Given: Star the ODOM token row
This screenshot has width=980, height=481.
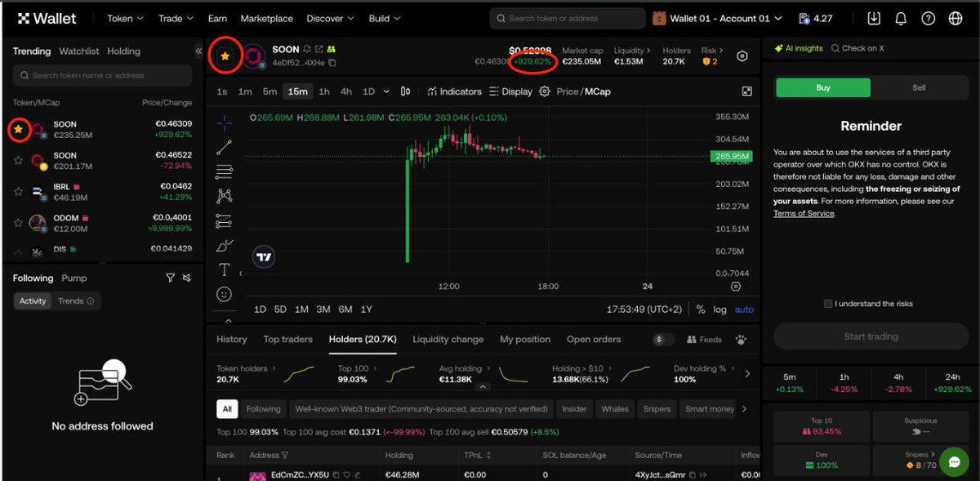Looking at the screenshot, I should (x=18, y=222).
